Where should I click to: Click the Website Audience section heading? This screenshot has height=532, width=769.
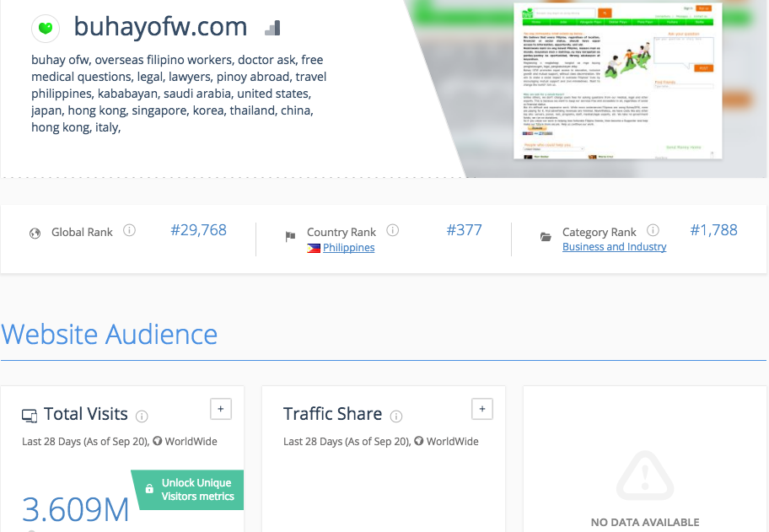109,335
